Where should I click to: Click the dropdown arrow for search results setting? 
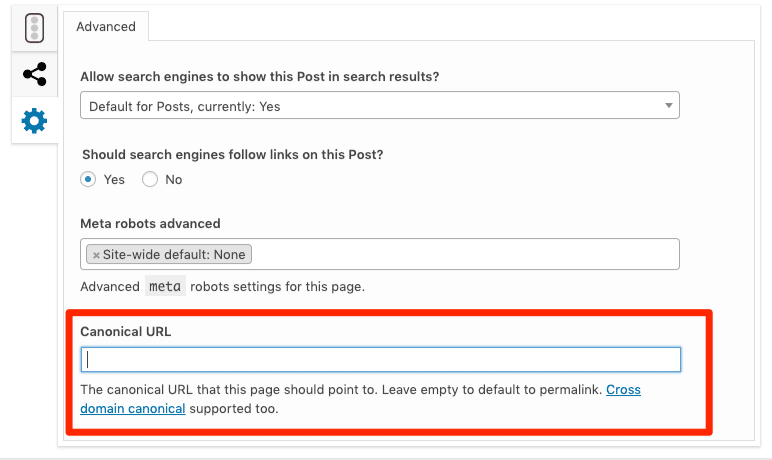click(x=668, y=106)
